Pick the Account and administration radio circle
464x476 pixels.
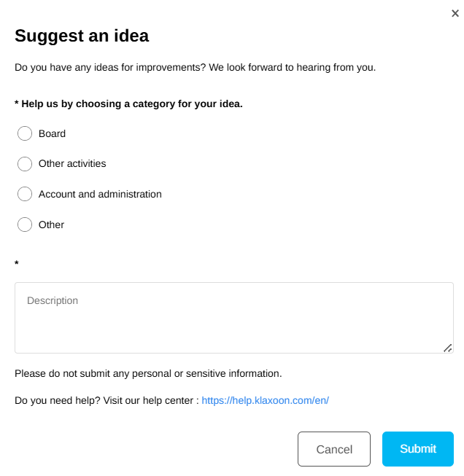[25, 194]
